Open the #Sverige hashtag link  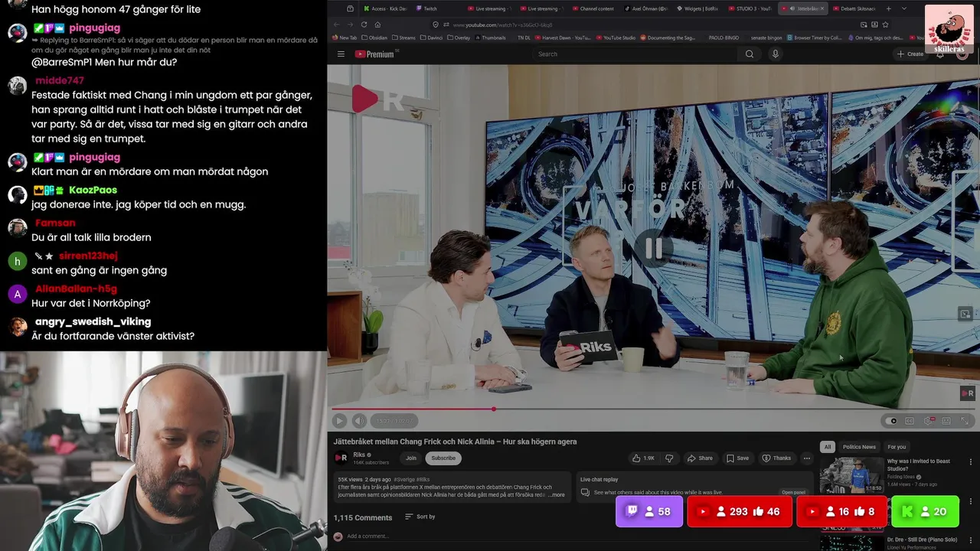click(404, 480)
